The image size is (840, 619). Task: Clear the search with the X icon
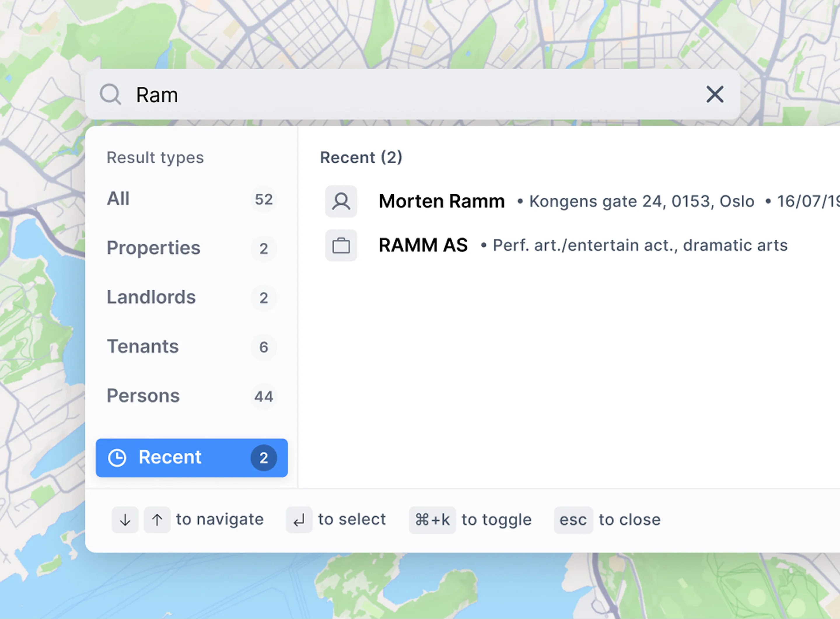(715, 94)
